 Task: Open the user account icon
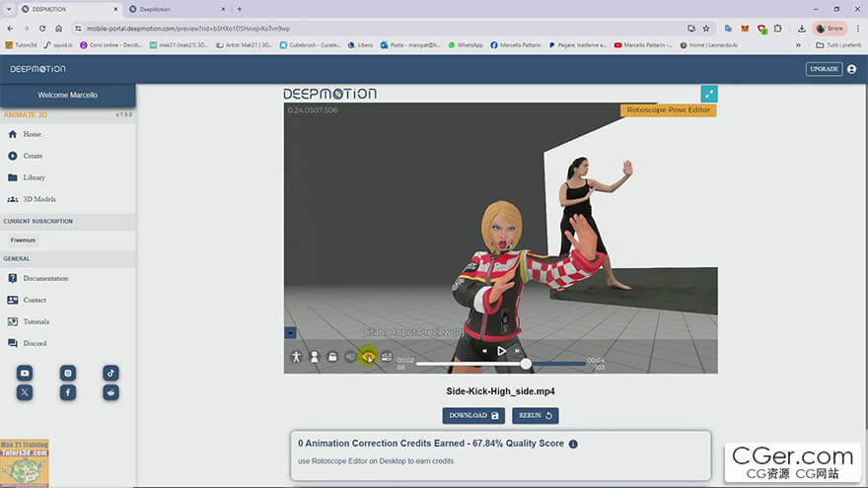tap(852, 69)
